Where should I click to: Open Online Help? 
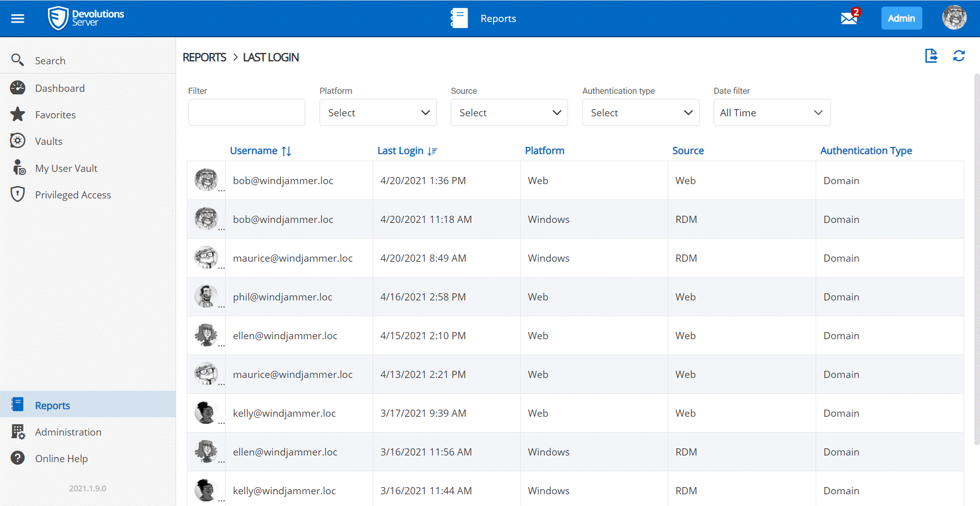pyautogui.click(x=61, y=459)
